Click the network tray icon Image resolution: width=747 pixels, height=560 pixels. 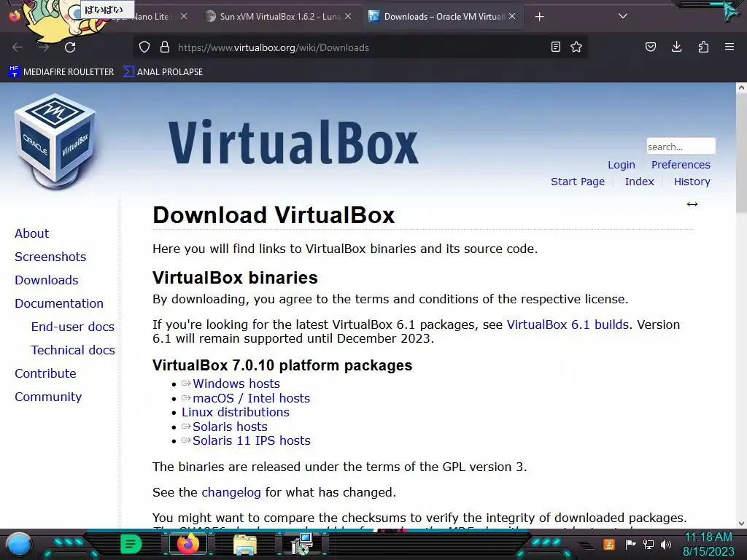click(649, 544)
